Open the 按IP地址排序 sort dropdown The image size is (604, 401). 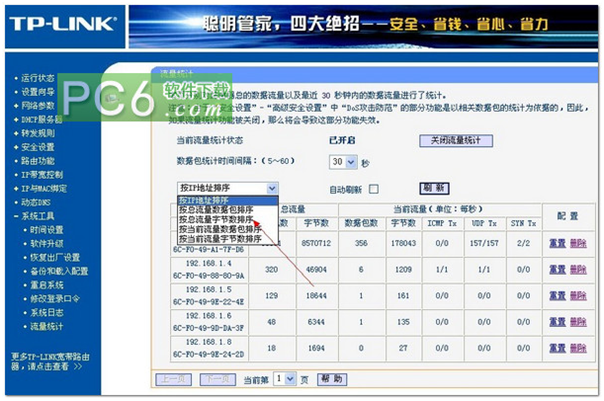pos(227,188)
